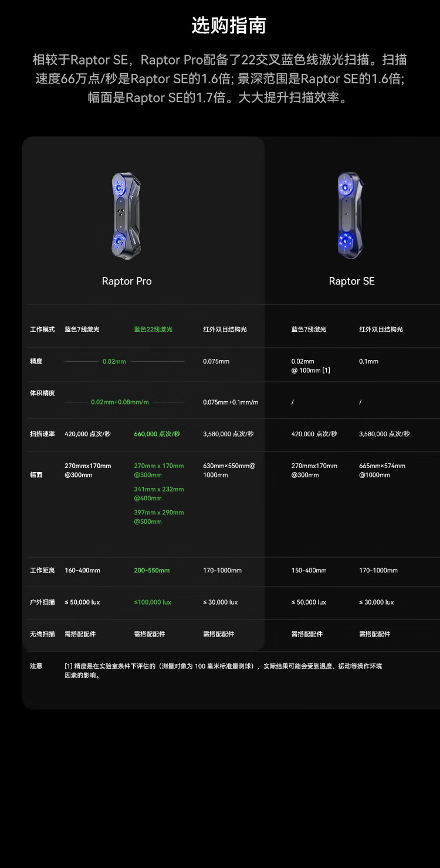Click the green 200-550mm working distance
The image size is (440, 868).
click(151, 571)
